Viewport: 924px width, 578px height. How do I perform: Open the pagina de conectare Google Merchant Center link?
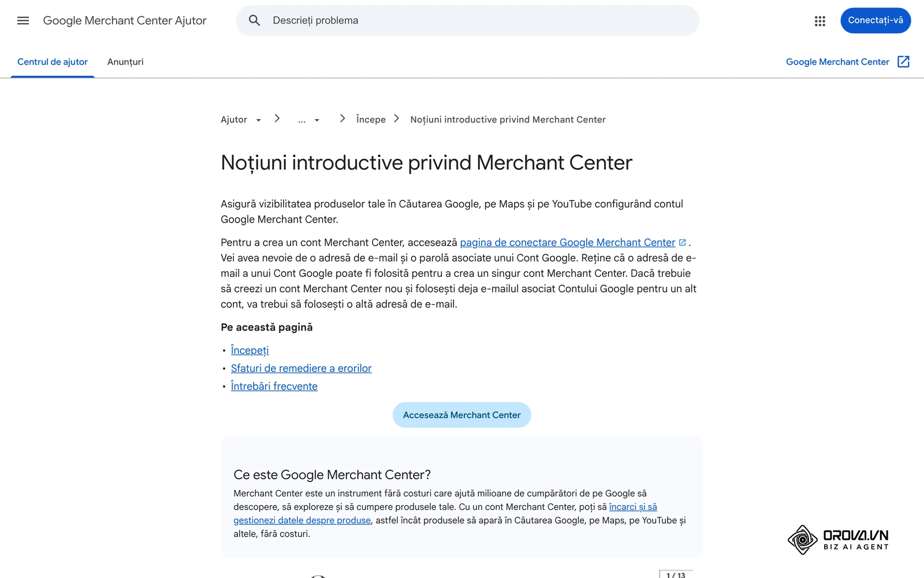(x=567, y=243)
